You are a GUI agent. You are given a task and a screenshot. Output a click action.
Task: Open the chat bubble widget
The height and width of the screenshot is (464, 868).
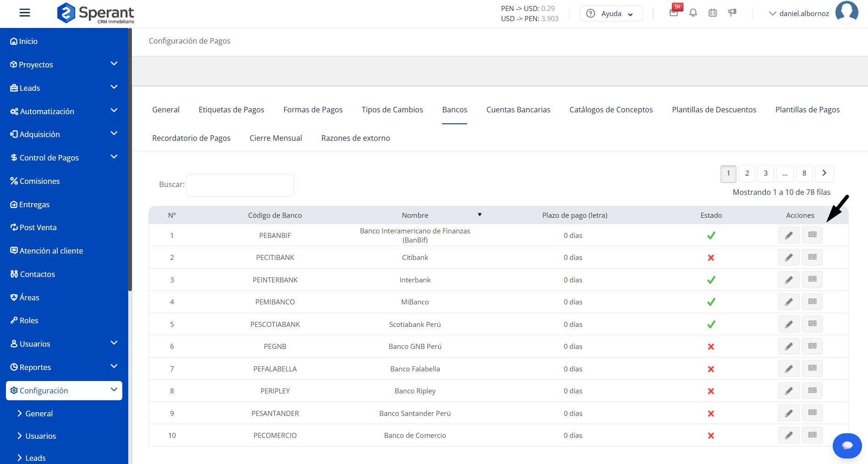(x=847, y=445)
